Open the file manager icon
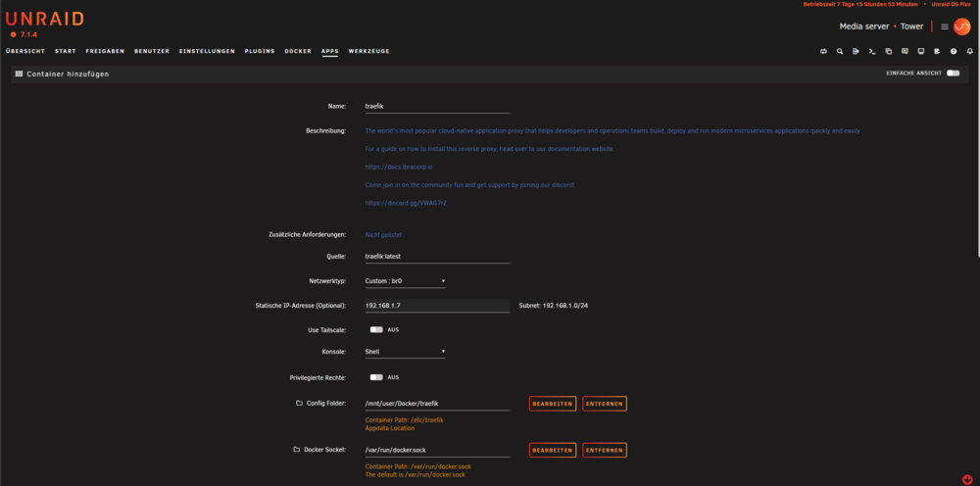 pyautogui.click(x=889, y=51)
